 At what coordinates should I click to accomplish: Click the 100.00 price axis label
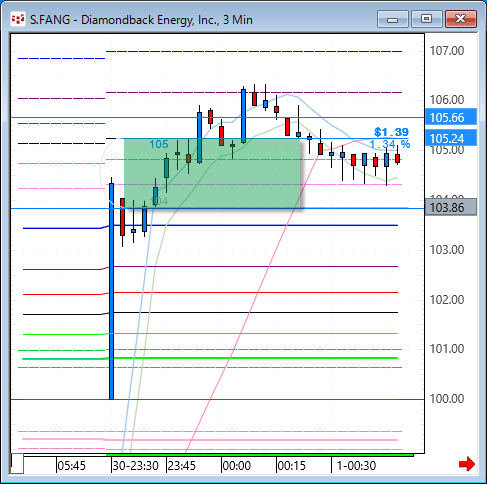(x=447, y=399)
